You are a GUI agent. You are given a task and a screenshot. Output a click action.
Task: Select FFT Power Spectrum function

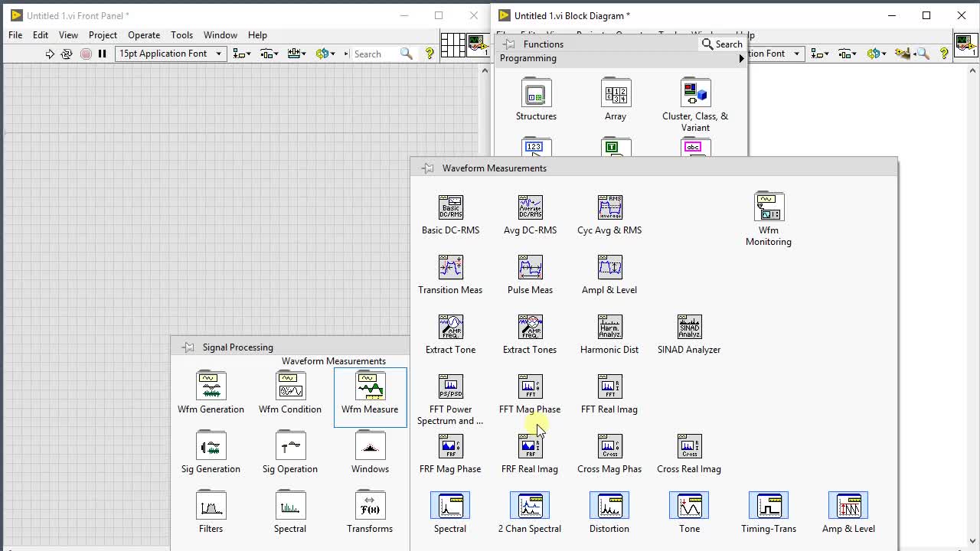451,386
